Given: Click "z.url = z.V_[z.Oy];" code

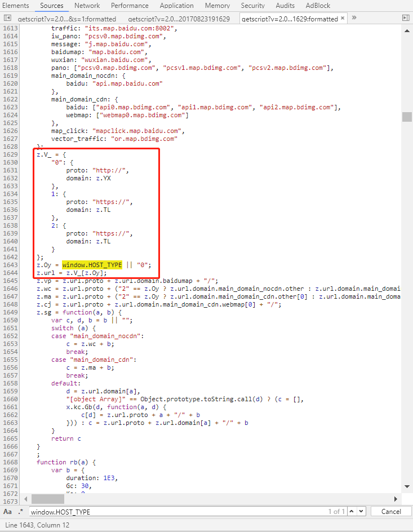Looking at the screenshot, I should [72, 273].
